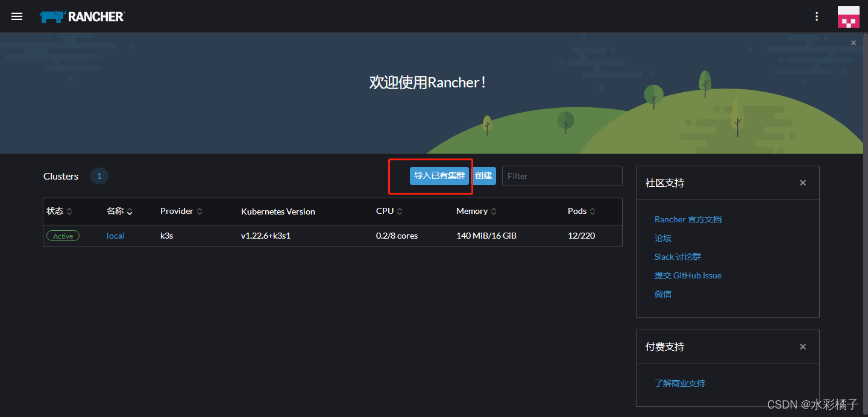868x417 pixels.
Task: Click the Rancher logo
Action: click(x=82, y=17)
